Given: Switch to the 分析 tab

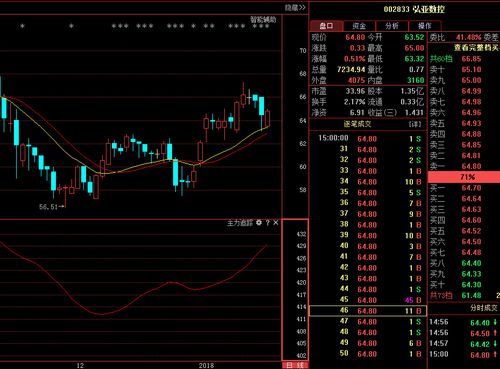Looking at the screenshot, I should pyautogui.click(x=392, y=26).
